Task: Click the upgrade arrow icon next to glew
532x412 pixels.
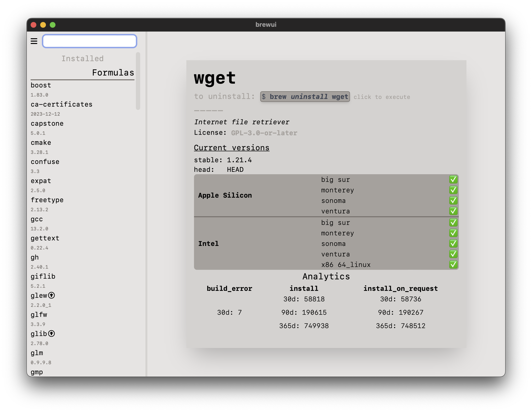Action: 51,295
